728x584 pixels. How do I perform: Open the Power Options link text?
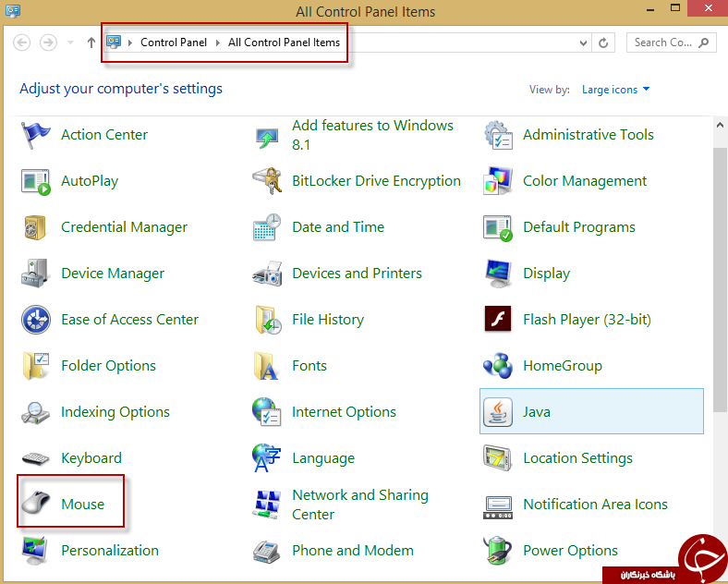click(571, 551)
